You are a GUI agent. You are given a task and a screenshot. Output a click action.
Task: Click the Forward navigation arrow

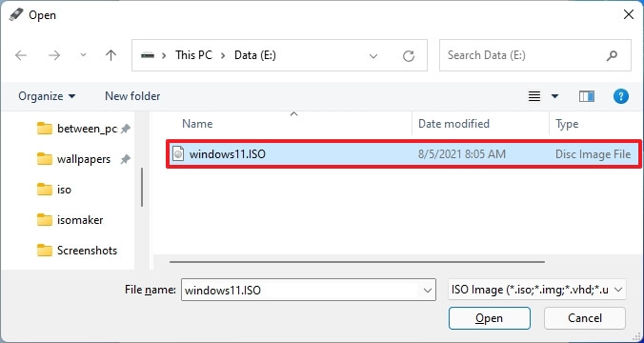[x=54, y=55]
